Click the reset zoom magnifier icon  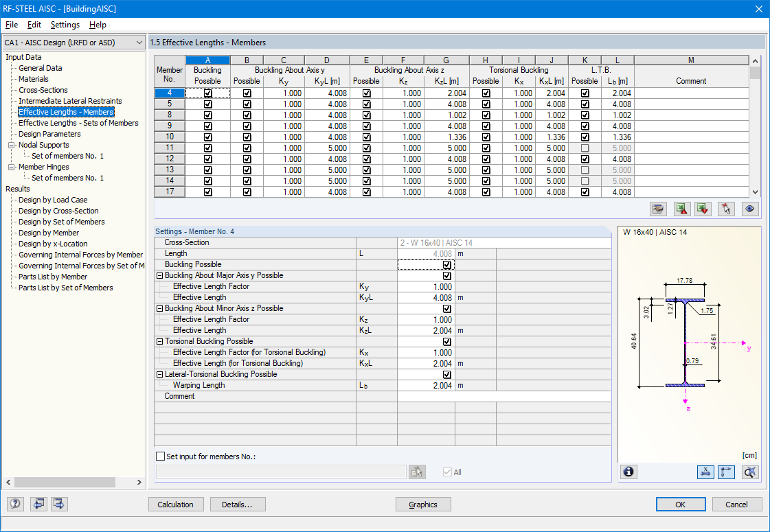(750, 472)
